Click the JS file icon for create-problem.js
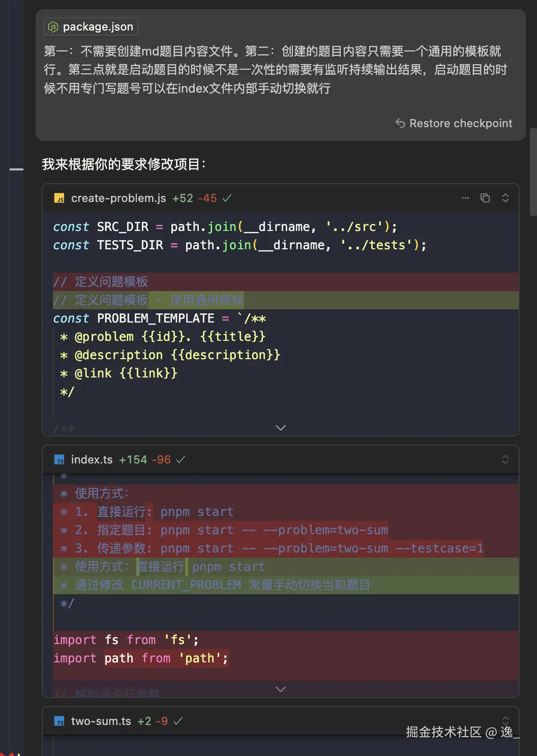537x756 pixels. tap(59, 198)
